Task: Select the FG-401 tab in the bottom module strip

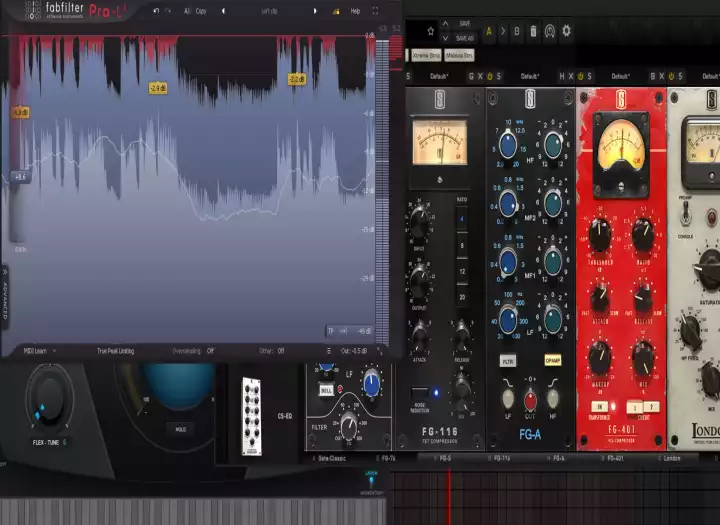Action: pos(615,458)
